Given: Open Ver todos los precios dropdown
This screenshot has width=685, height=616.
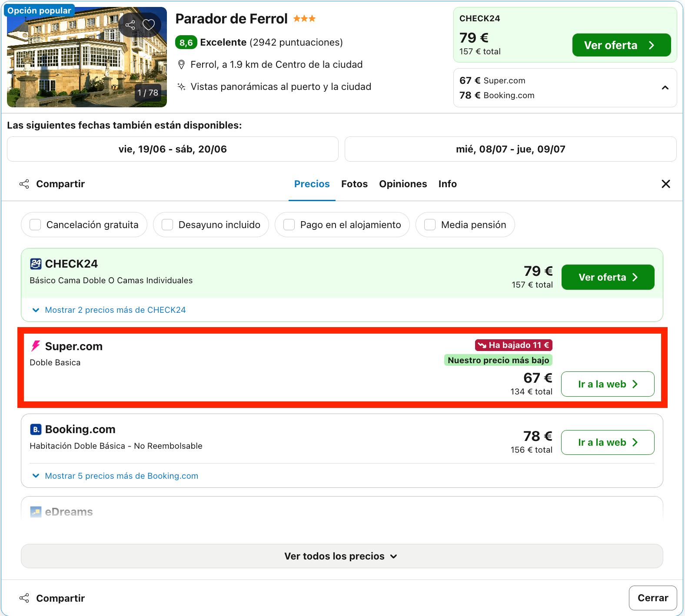Looking at the screenshot, I should [x=342, y=556].
